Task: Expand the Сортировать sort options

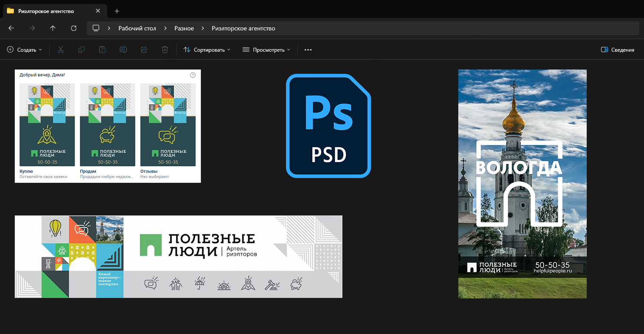Action: click(x=207, y=50)
